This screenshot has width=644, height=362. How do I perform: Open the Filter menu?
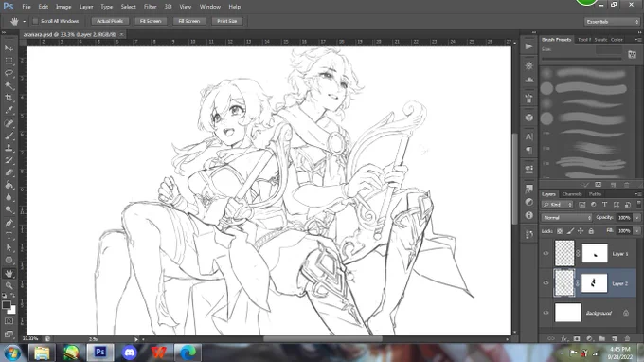tap(150, 7)
